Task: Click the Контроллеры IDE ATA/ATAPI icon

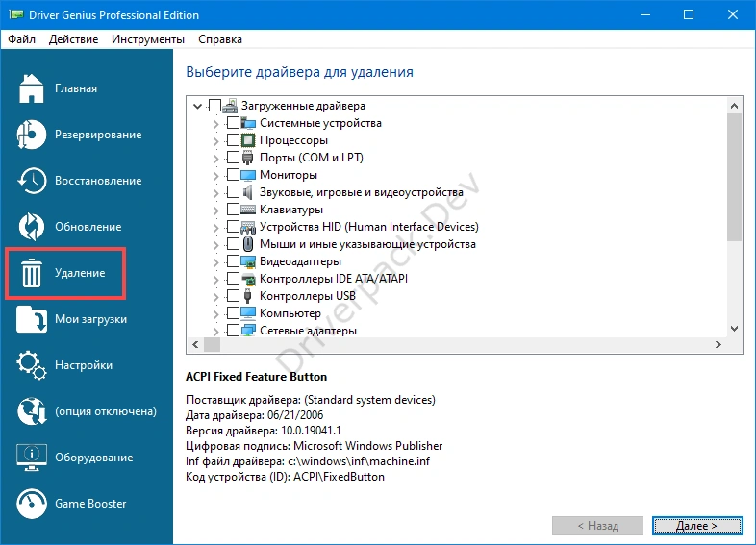Action: coord(248,279)
